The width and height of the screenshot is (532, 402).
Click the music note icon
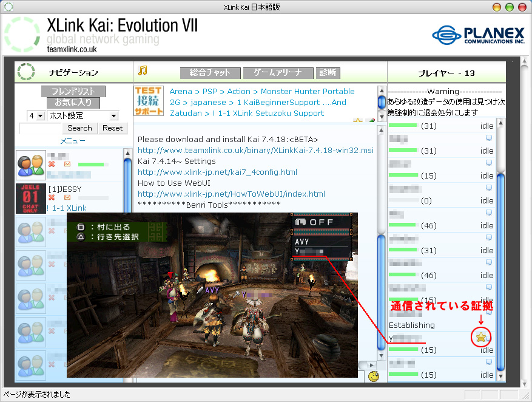tap(143, 70)
